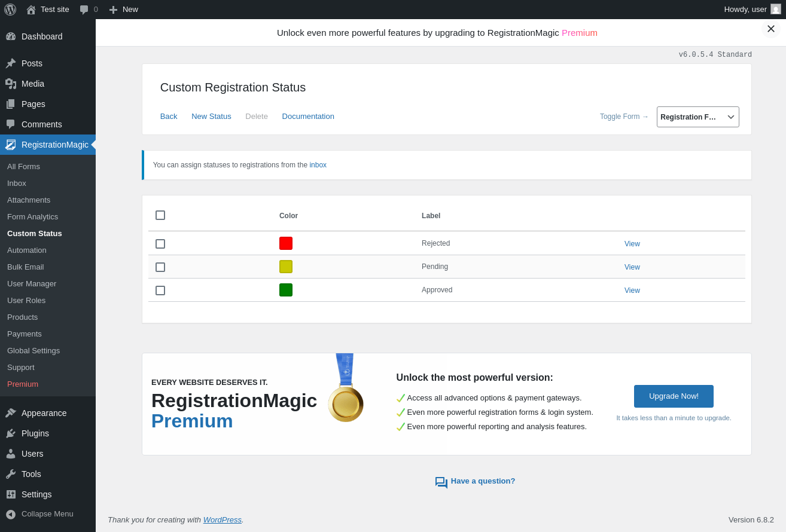Open Global Settings submenu item

[x=33, y=351]
